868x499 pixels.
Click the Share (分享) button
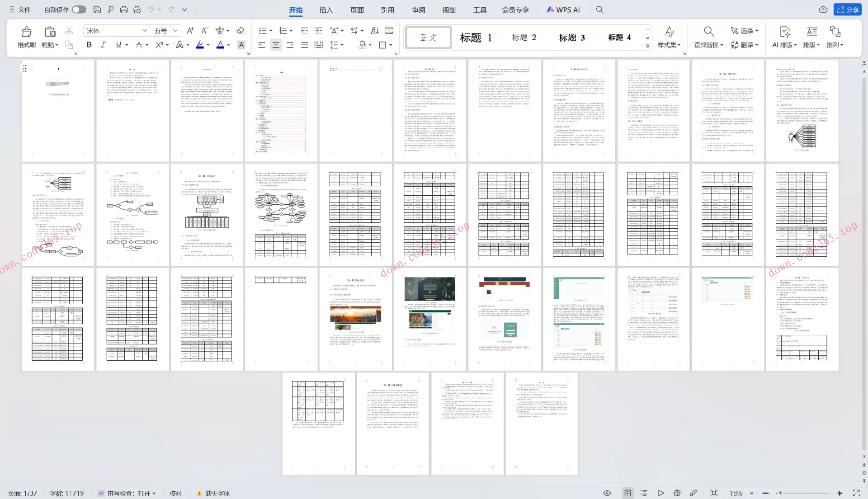pos(848,9)
